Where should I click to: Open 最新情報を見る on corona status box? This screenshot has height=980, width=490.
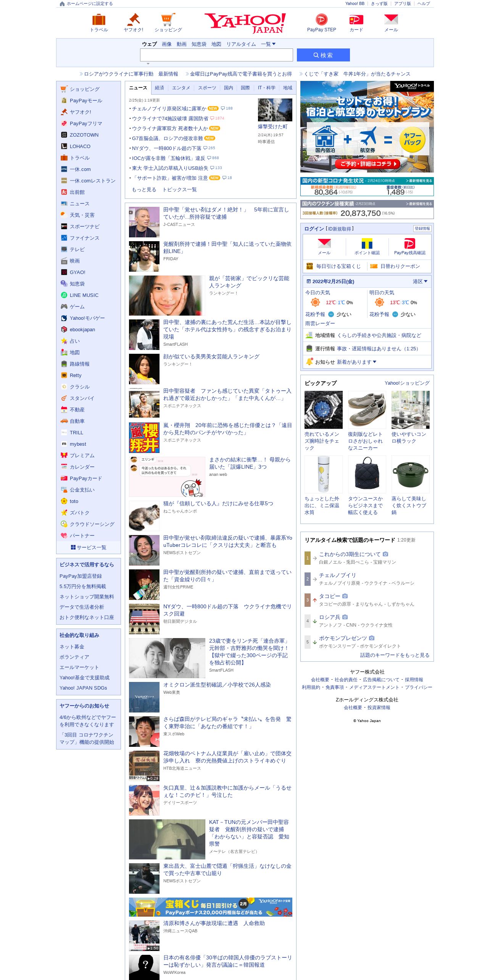tap(419, 181)
